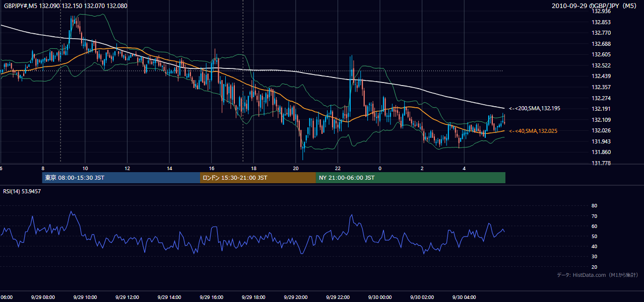The image size is (644, 302).
Task: Click hour tick 14 under price chart
Action: pyautogui.click(x=170, y=168)
